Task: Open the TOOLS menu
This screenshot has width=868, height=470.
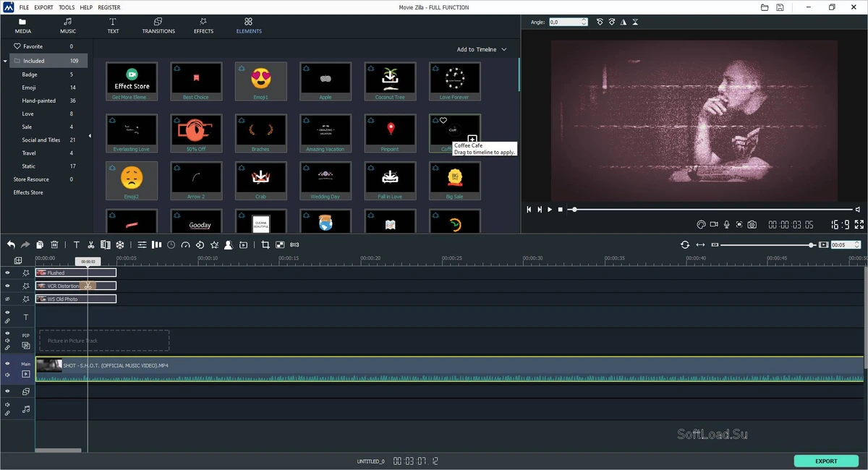Action: pos(67,7)
